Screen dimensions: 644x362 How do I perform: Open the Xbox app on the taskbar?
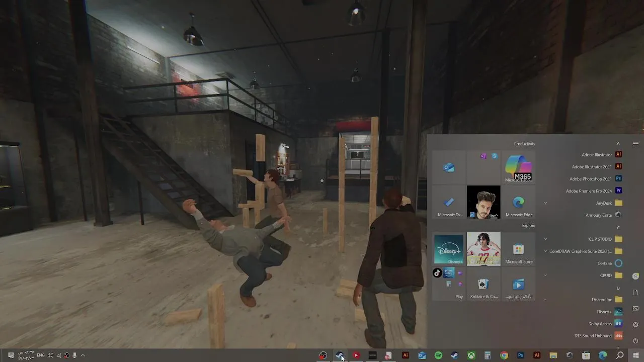[x=471, y=355]
